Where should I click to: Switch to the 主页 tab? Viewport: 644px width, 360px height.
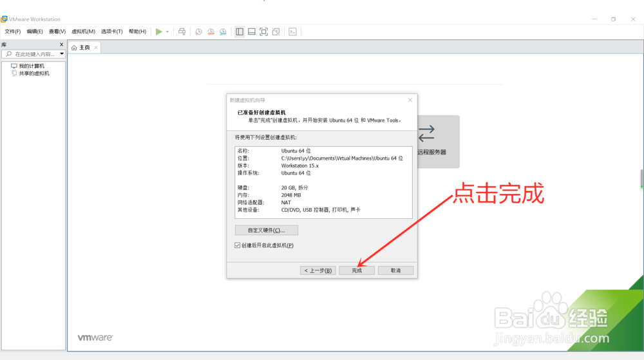(84, 48)
